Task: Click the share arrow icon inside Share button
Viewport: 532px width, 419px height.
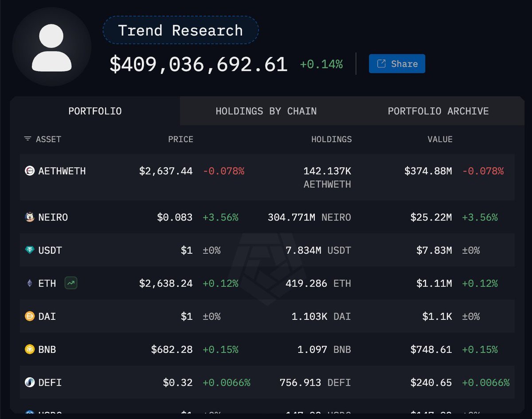Action: (x=380, y=63)
